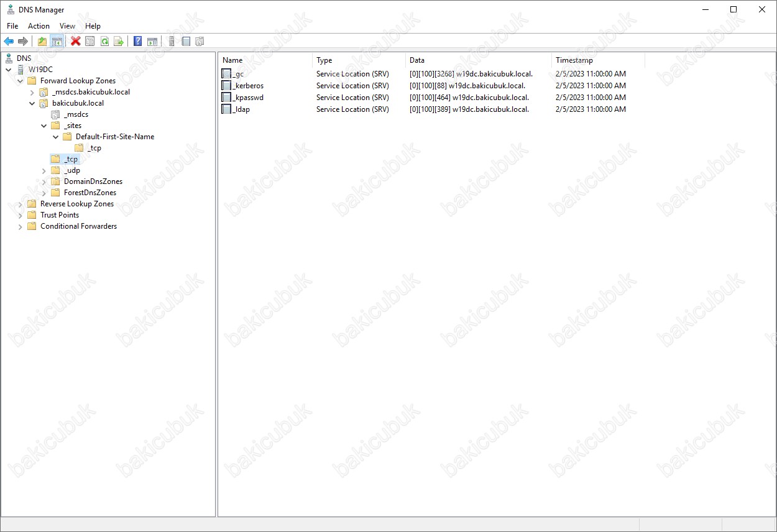Expand the DomainDnsZones folder
The height and width of the screenshot is (532, 777).
tap(44, 181)
